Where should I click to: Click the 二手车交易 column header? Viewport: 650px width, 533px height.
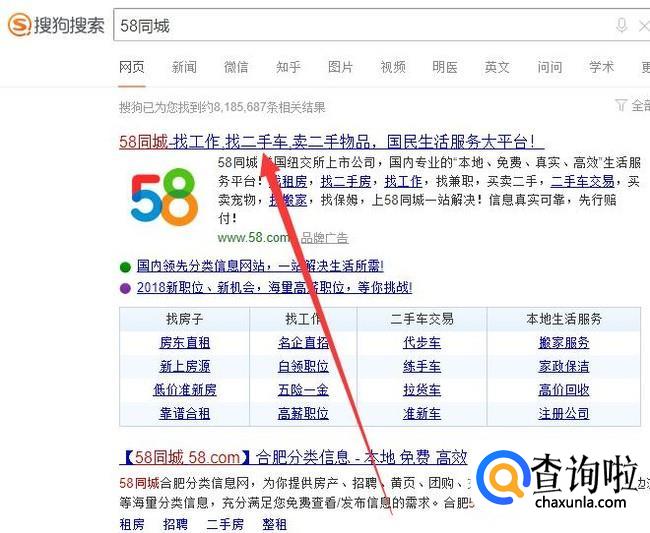422,319
